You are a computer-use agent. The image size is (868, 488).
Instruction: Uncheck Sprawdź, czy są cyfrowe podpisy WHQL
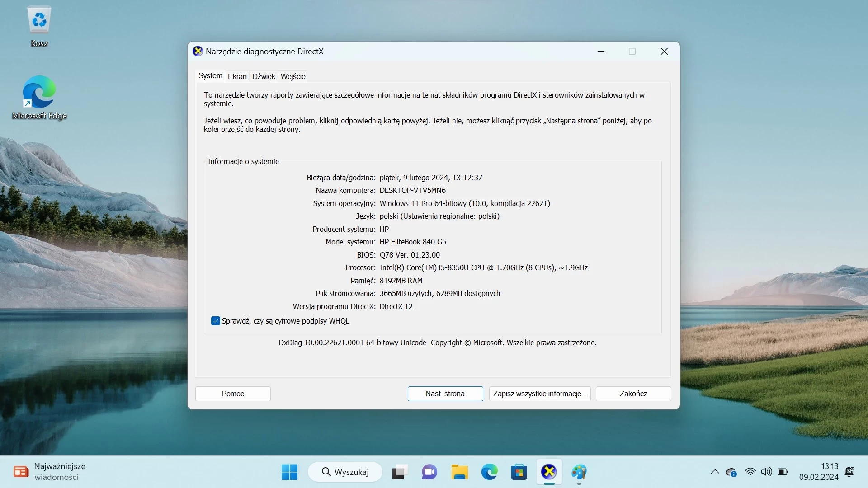[216, 321]
